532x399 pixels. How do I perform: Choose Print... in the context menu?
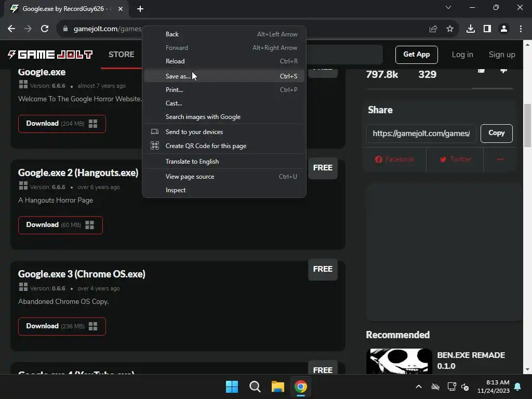coord(224,90)
